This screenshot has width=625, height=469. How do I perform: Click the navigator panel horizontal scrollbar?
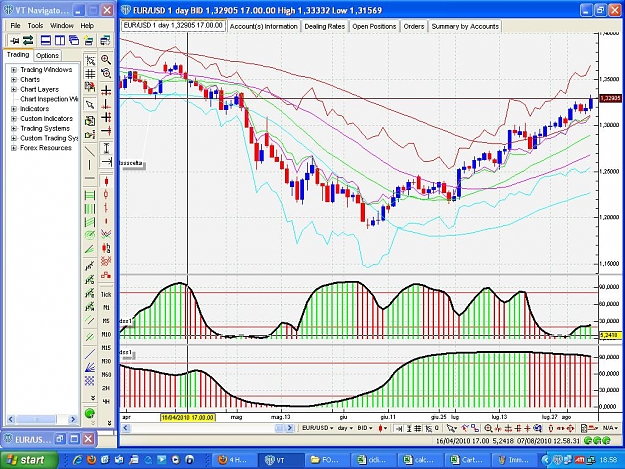[x=41, y=419]
